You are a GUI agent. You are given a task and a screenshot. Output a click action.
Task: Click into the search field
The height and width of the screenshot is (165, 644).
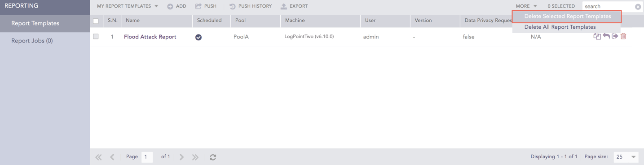click(608, 6)
